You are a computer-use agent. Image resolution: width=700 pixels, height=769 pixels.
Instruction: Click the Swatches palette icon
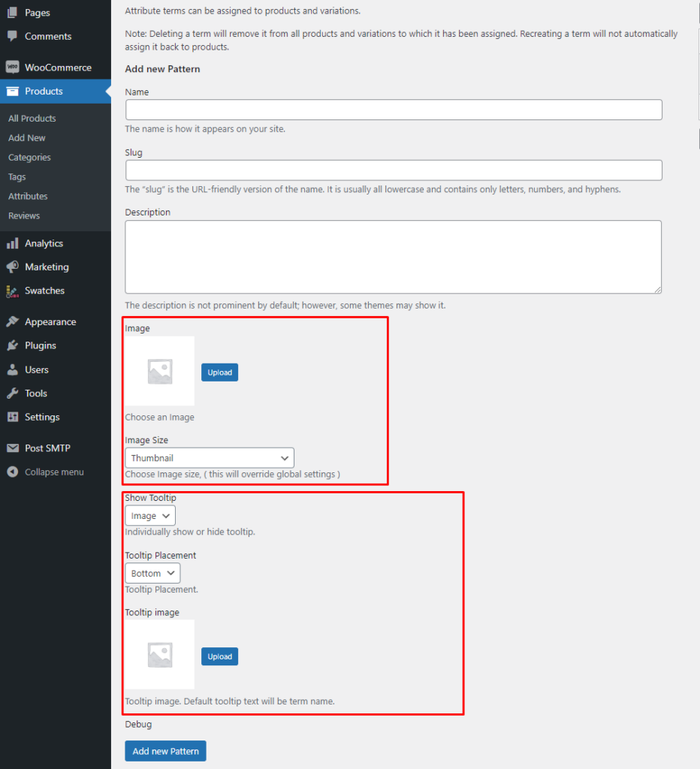[12, 291]
